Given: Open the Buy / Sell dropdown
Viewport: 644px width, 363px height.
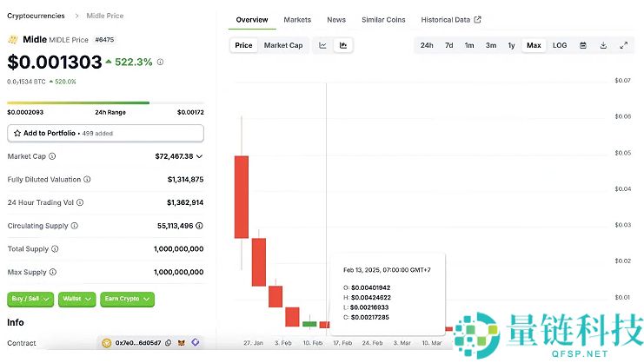Looking at the screenshot, I should pyautogui.click(x=31, y=299).
